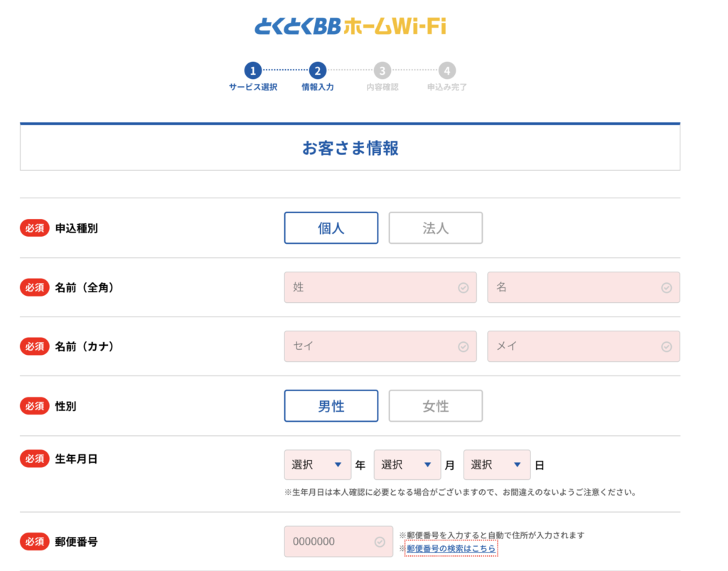The height and width of the screenshot is (571, 728).
Task: Open 郵便番号の検索はこちら link
Action: (451, 549)
